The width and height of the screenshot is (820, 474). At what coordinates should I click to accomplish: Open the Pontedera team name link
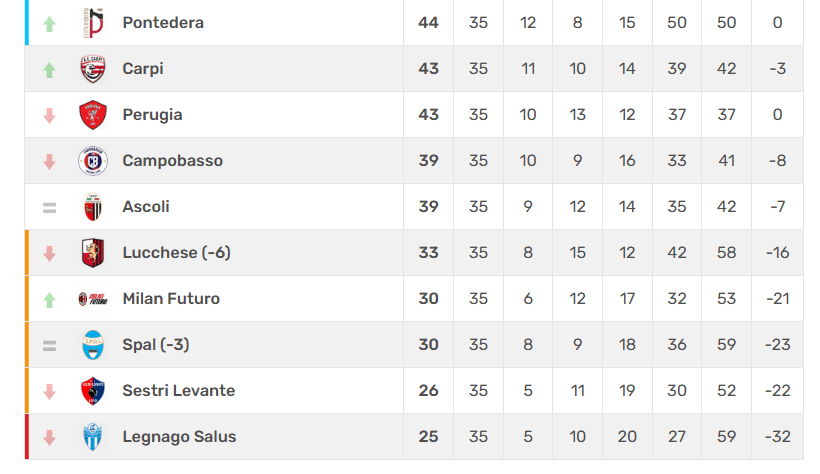(x=163, y=22)
